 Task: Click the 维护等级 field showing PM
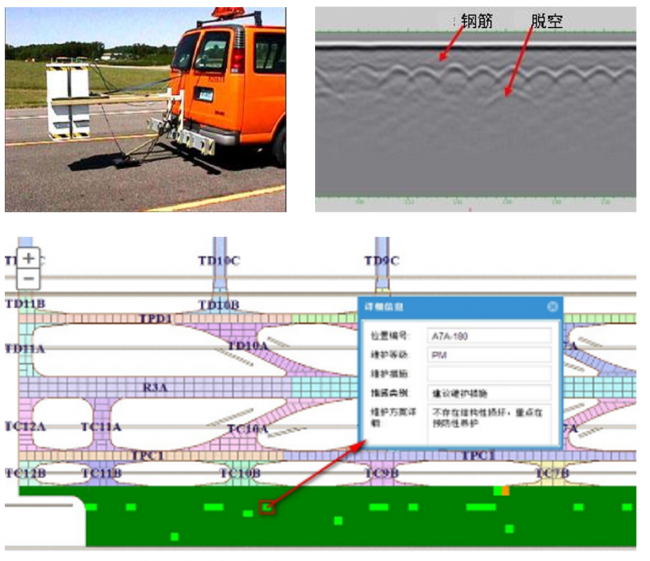pos(488,355)
